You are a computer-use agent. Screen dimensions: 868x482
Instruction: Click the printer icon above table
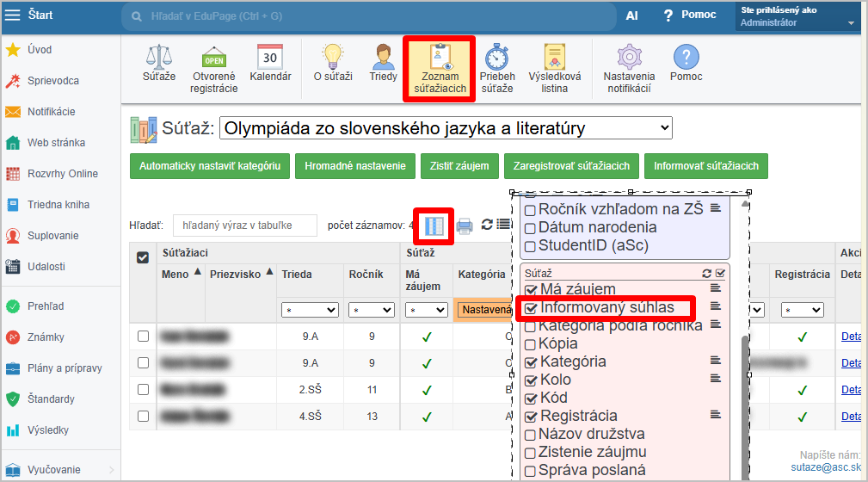coord(465,226)
